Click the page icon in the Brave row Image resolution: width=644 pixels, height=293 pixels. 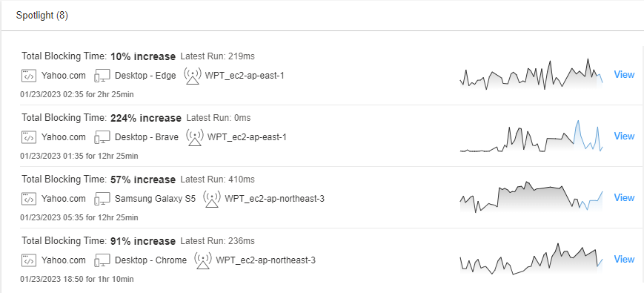coord(28,137)
